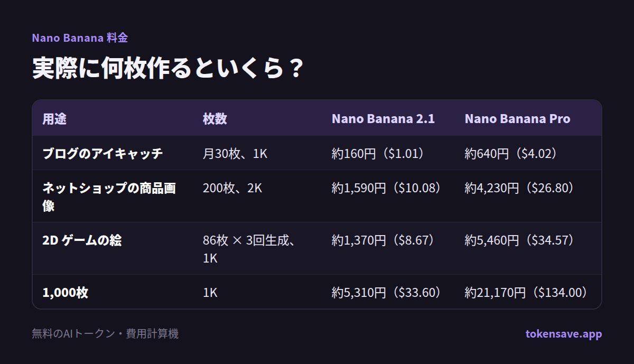Image resolution: width=634 pixels, height=364 pixels.
Task: Click the '200枚、2K' cell
Action: click(232, 188)
